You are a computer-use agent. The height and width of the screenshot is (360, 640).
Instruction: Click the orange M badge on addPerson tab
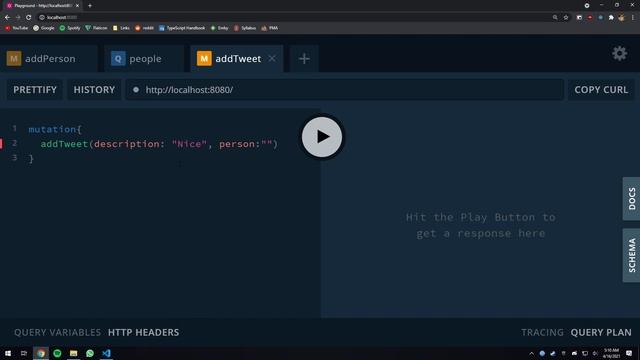point(14,59)
